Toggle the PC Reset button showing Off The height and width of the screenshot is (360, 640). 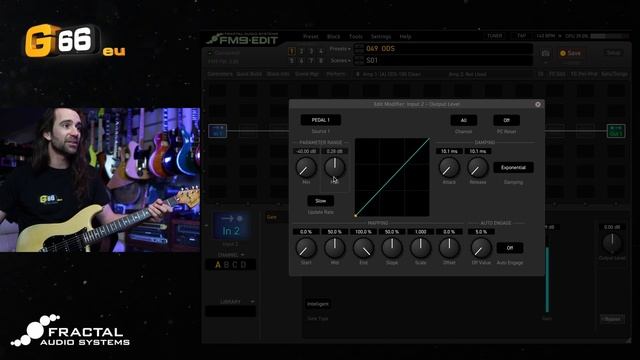[x=506, y=120]
